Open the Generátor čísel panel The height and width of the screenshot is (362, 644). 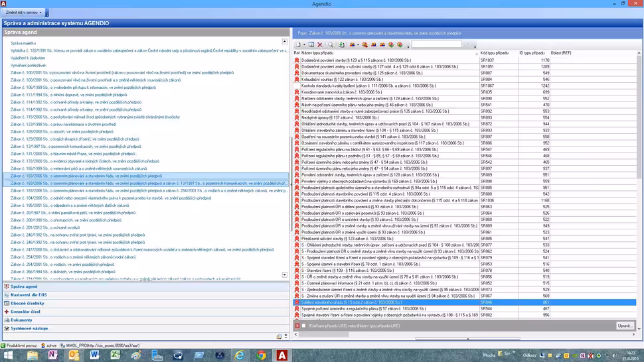(x=25, y=312)
